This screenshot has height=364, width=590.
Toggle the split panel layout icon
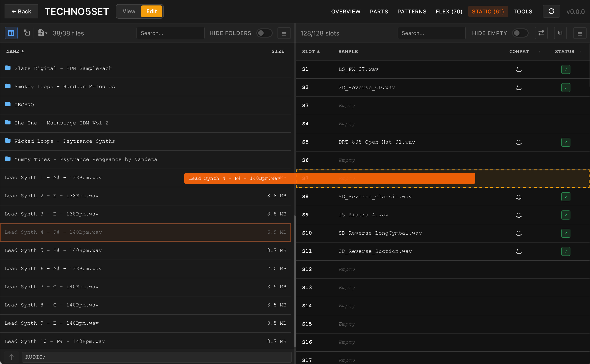click(x=11, y=33)
